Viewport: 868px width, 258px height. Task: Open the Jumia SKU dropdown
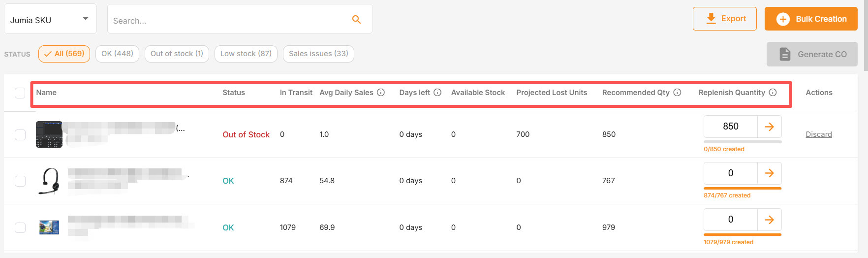coord(50,19)
